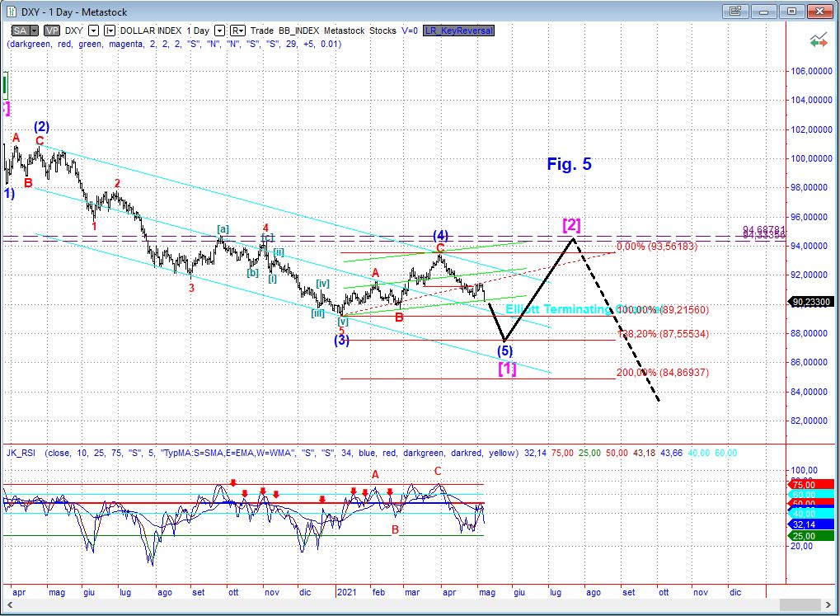This screenshot has height=616, width=840.
Task: Select the Elliott Terminating text annotation
Action: [559, 308]
